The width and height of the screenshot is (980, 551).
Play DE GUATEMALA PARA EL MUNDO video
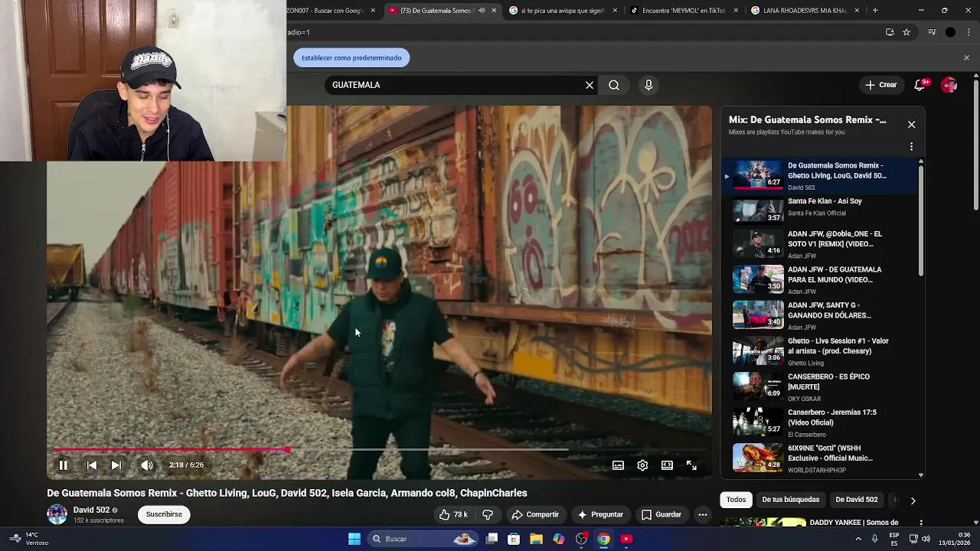(x=819, y=280)
